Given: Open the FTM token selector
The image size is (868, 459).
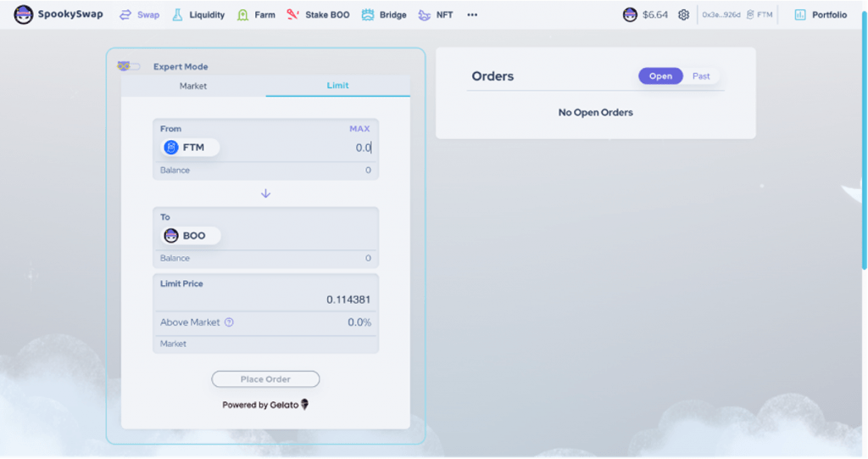Looking at the screenshot, I should (190, 148).
